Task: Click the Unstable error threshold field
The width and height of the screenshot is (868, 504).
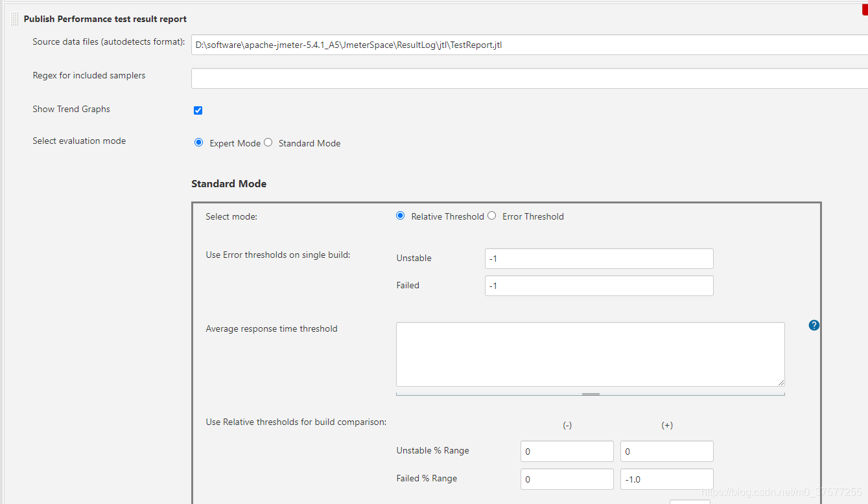Action: [599, 258]
